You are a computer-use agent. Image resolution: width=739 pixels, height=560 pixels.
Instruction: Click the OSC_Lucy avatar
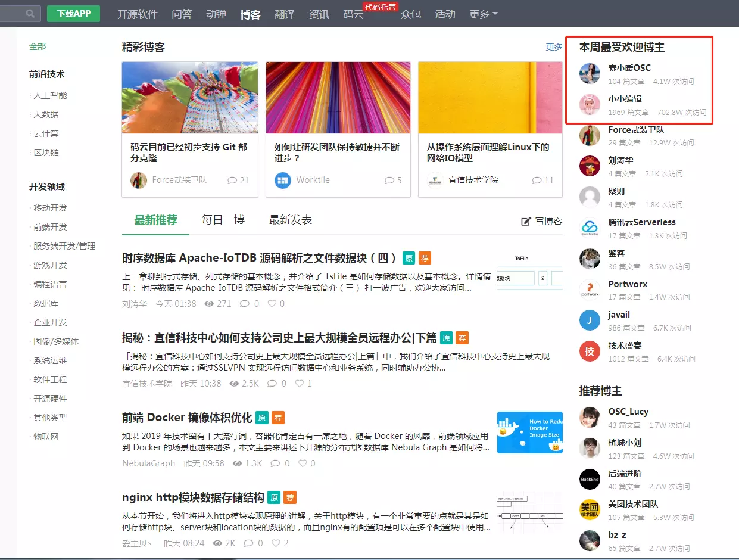(590, 418)
